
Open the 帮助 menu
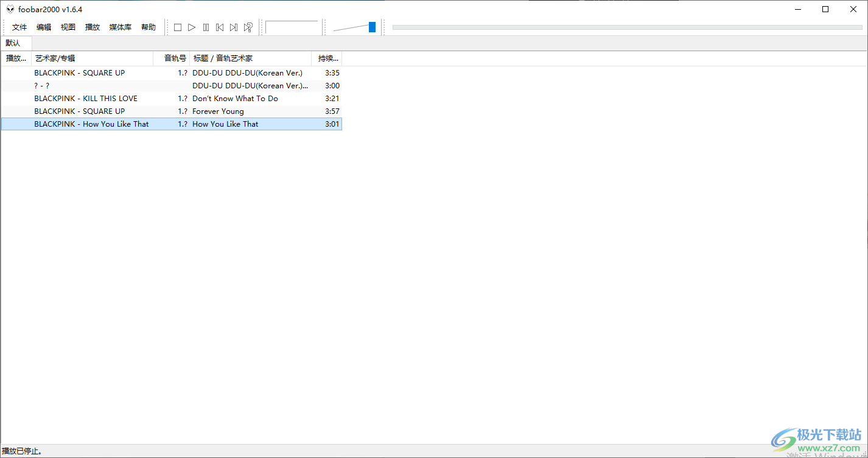click(x=149, y=27)
